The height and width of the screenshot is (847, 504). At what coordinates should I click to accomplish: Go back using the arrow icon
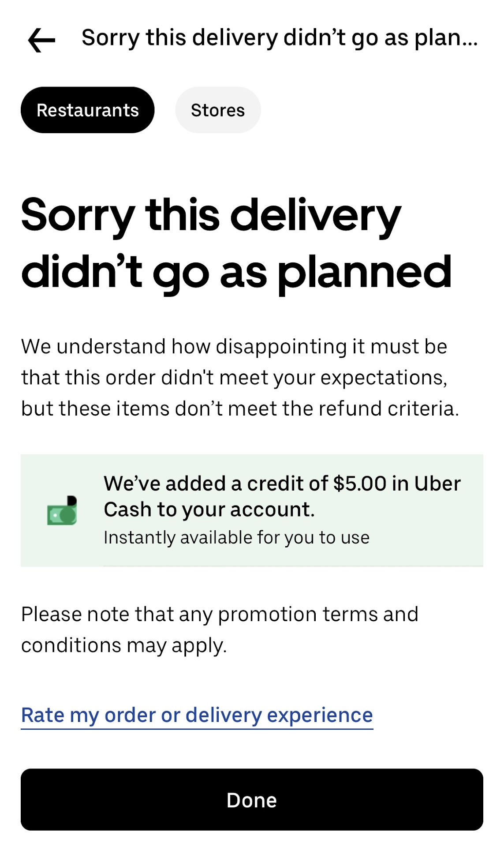[x=41, y=40]
